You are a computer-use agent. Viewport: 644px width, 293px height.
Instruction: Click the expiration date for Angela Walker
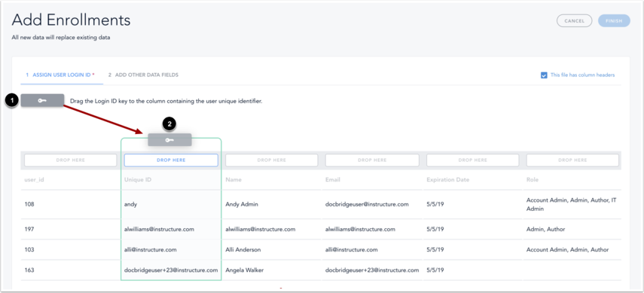coord(435,270)
